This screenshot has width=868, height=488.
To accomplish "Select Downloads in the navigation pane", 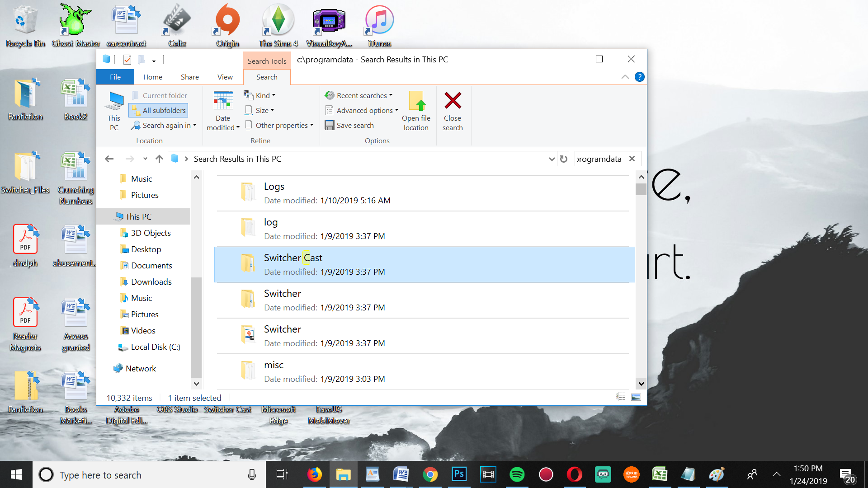I will pyautogui.click(x=151, y=282).
